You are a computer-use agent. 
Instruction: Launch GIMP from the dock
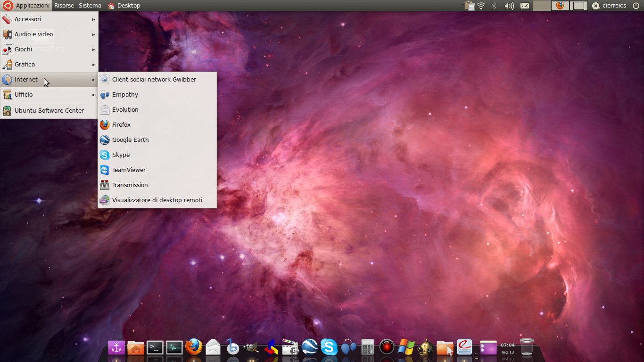pyautogui.click(x=251, y=348)
